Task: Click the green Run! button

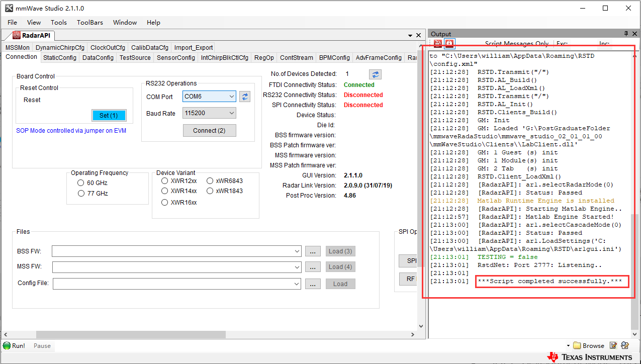Action: click(x=14, y=346)
